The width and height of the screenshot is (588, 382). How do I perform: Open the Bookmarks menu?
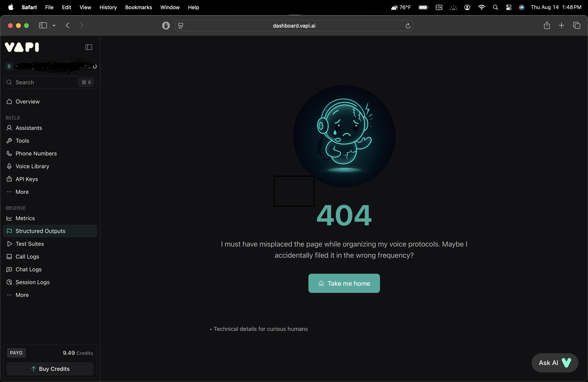(x=138, y=7)
